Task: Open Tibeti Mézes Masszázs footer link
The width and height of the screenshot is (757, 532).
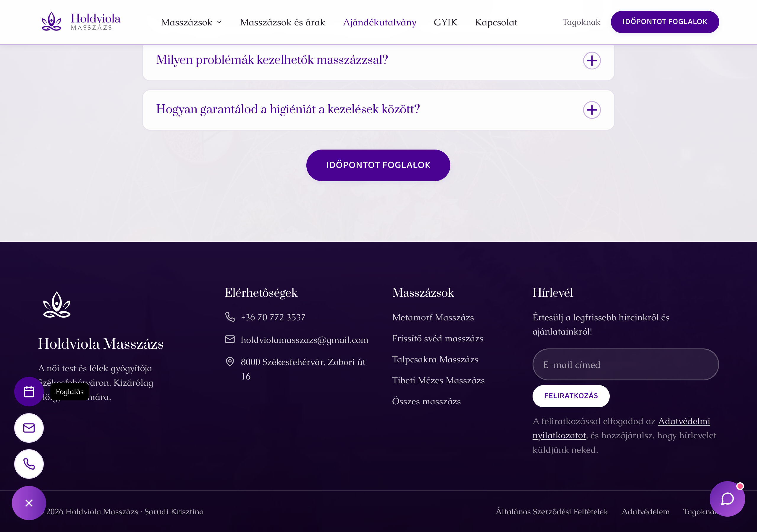Action: click(438, 380)
